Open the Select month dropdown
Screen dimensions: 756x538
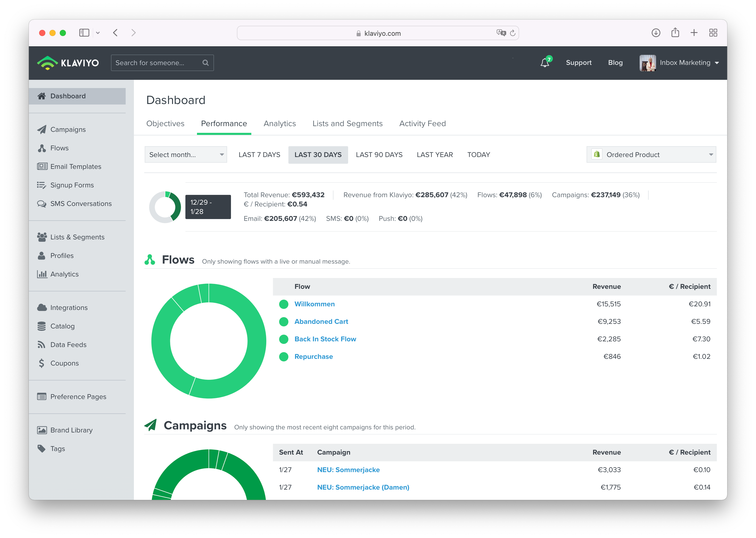(186, 155)
